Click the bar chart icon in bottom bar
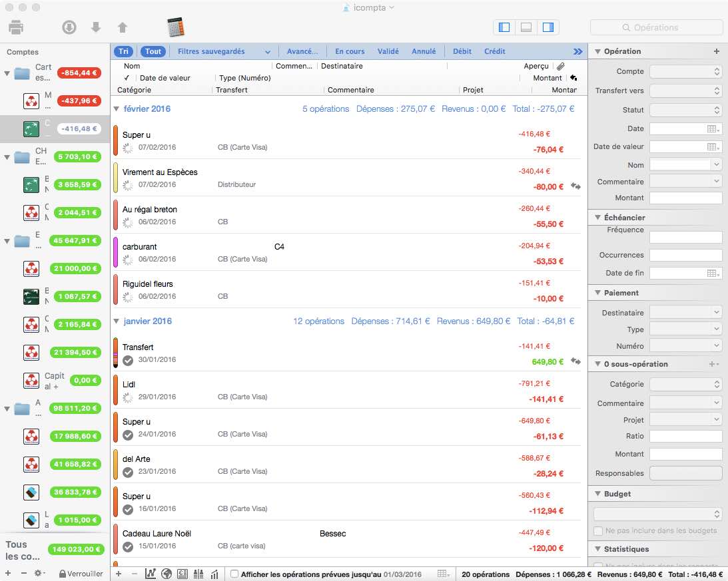The image size is (728, 581). pos(214,574)
